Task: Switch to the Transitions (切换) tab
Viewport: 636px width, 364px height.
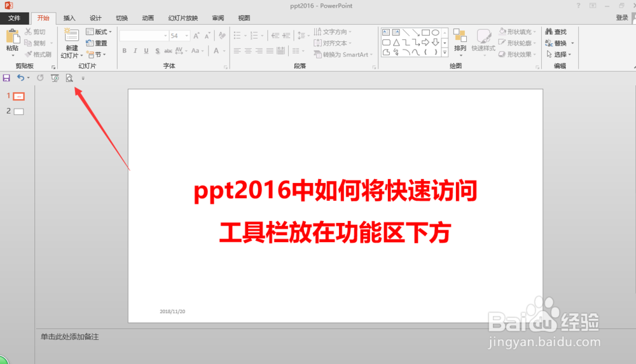Action: (x=121, y=18)
